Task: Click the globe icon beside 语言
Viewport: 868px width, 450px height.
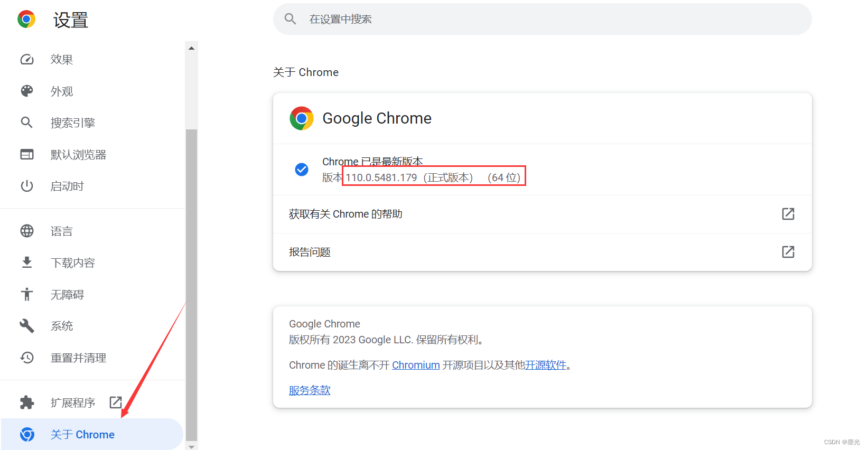Action: [x=27, y=231]
